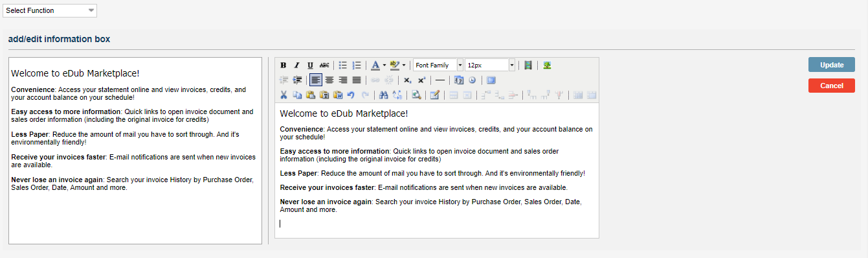Open the Select Function dropdown

[49, 10]
